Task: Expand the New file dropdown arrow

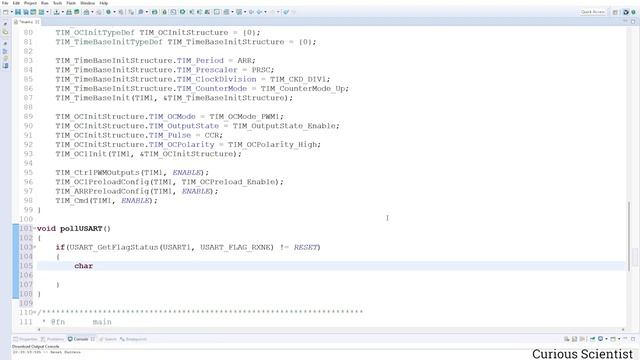Action: tap(12, 12)
